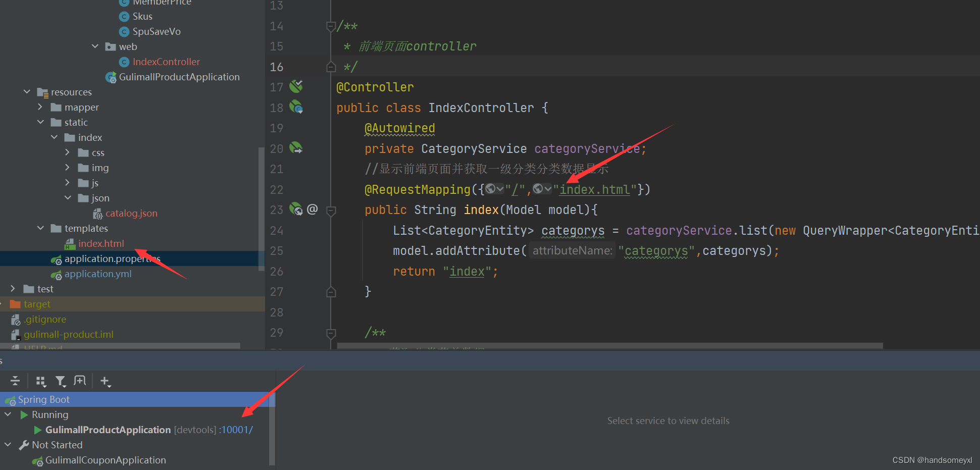Click the Open in New Tab services icon
This screenshot has width=980, height=470.
tap(80, 381)
